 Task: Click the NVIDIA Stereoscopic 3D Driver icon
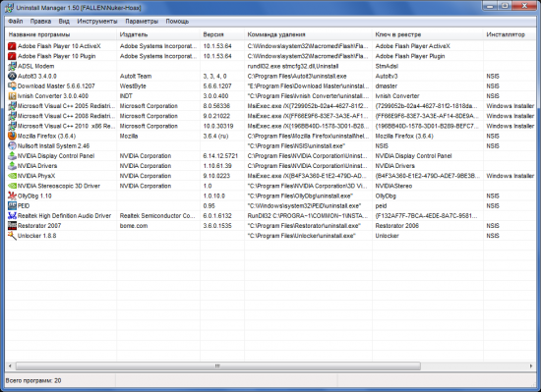[x=12, y=186]
